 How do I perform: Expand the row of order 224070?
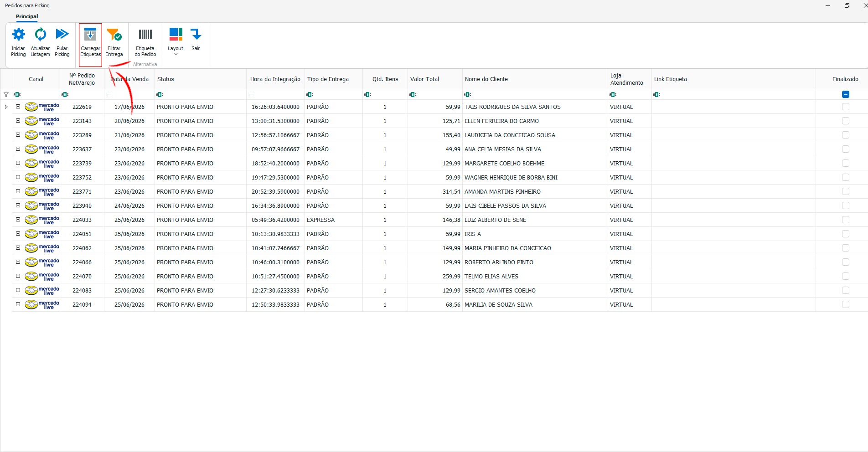point(18,276)
